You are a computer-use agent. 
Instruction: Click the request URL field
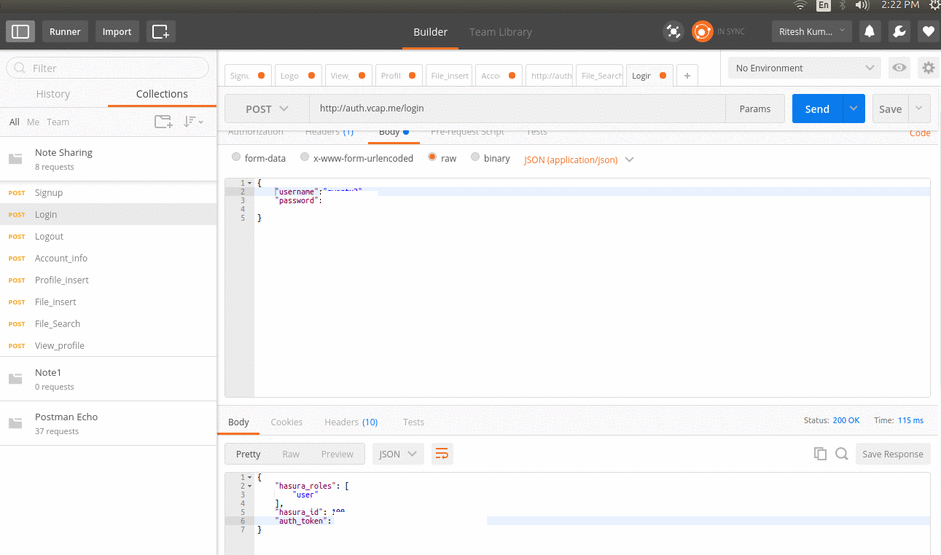[x=517, y=109]
